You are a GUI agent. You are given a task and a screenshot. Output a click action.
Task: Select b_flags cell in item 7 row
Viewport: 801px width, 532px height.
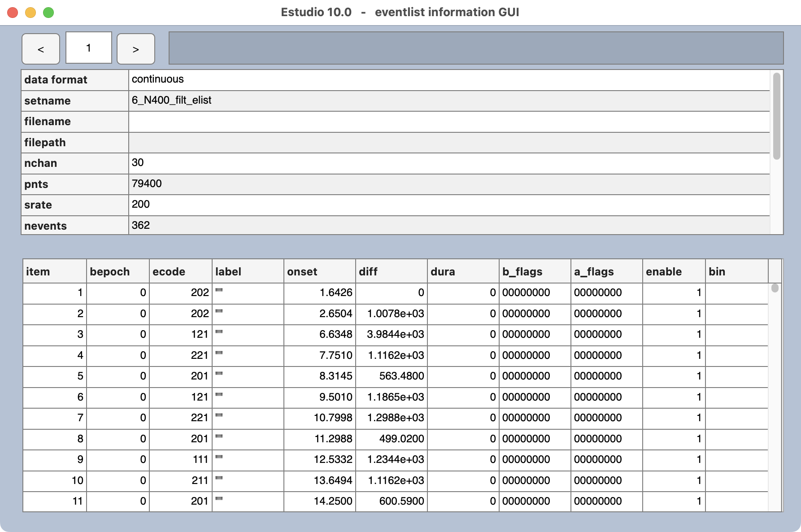[x=535, y=419]
